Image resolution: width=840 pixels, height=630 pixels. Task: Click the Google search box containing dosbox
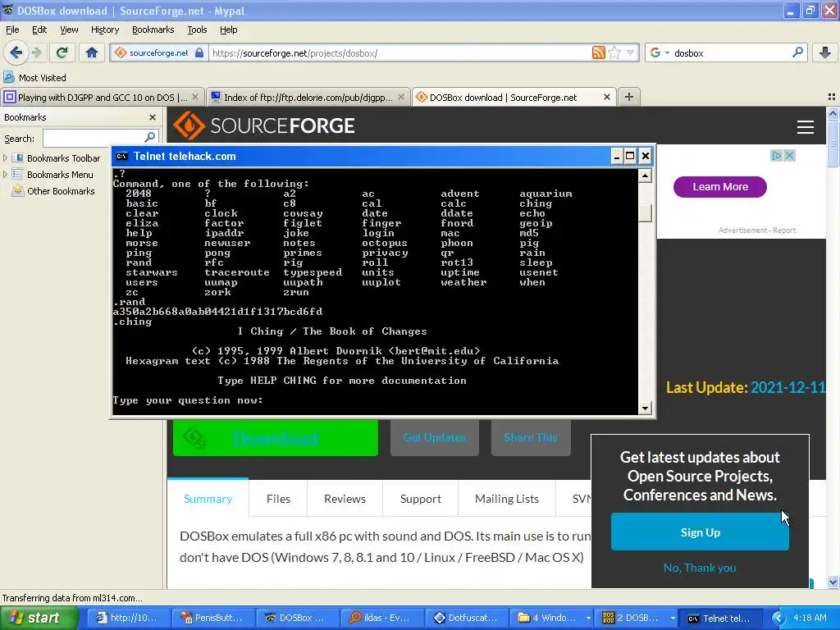tap(729, 52)
